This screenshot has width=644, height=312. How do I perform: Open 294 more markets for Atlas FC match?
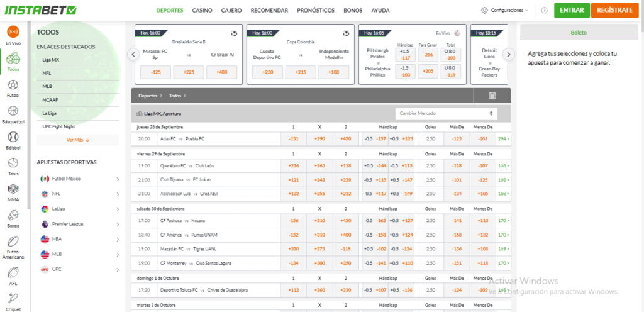pos(504,139)
